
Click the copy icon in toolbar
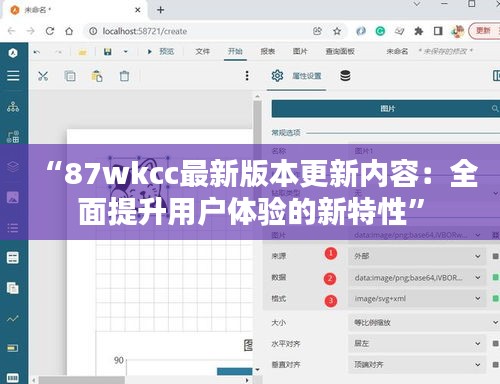click(70, 76)
